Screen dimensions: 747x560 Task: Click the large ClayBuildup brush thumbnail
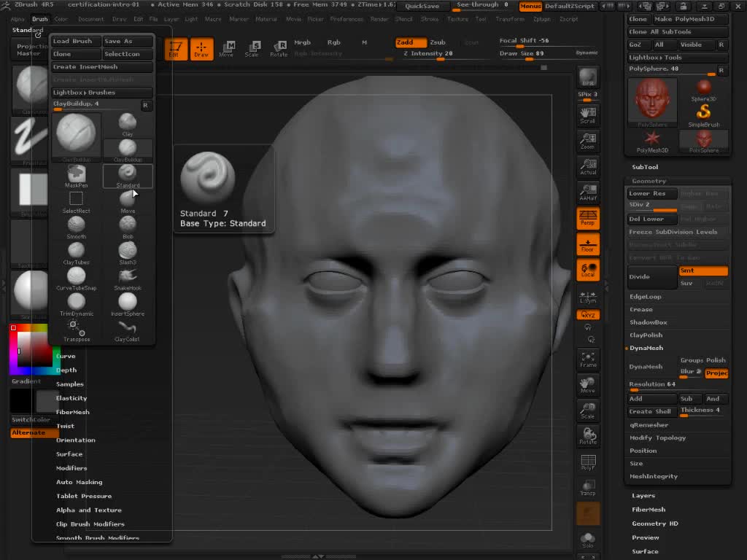[x=76, y=137]
